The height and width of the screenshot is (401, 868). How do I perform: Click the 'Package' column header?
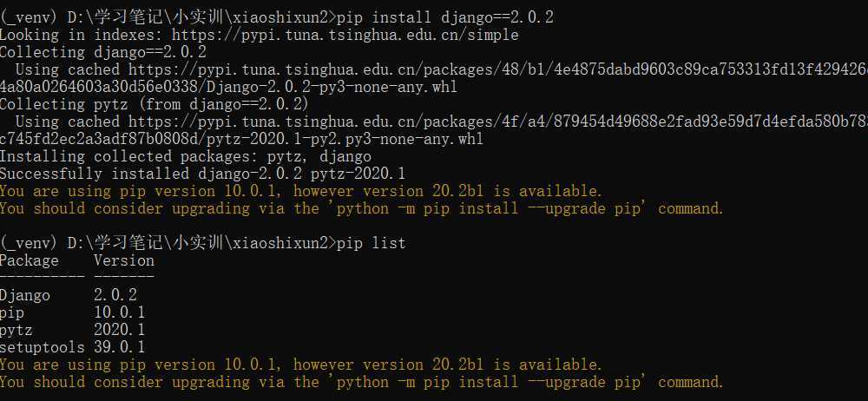(30, 260)
